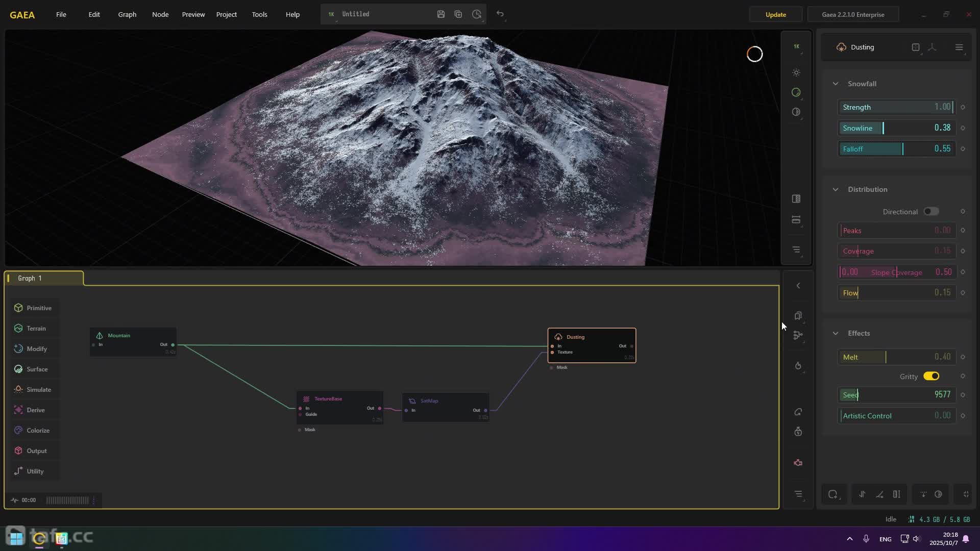This screenshot has width=980, height=551.
Task: Click the sun lighting icon in viewport toolbar
Action: 796,73
